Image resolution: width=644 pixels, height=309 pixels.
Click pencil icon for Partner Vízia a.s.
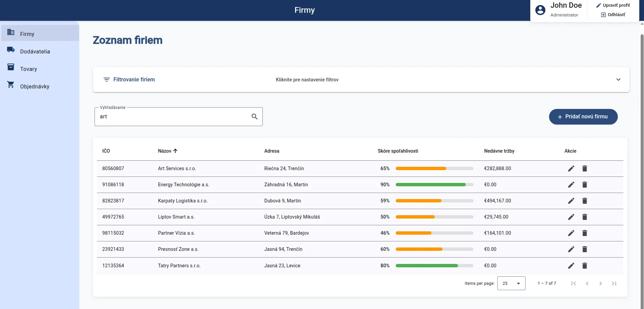[571, 233]
